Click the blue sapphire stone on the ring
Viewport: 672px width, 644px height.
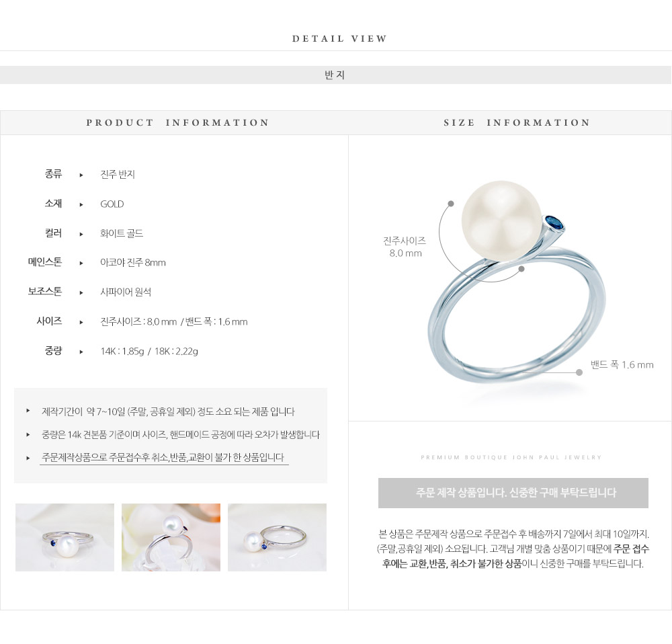pyautogui.click(x=554, y=223)
